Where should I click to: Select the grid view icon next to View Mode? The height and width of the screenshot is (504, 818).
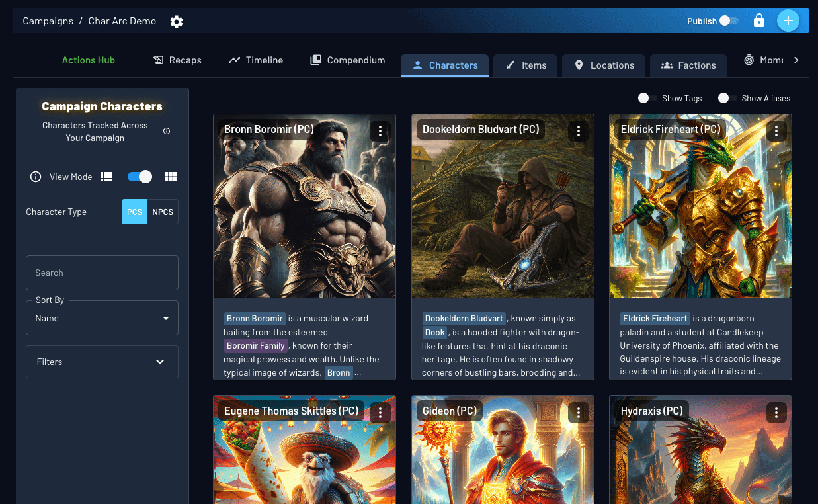171,177
